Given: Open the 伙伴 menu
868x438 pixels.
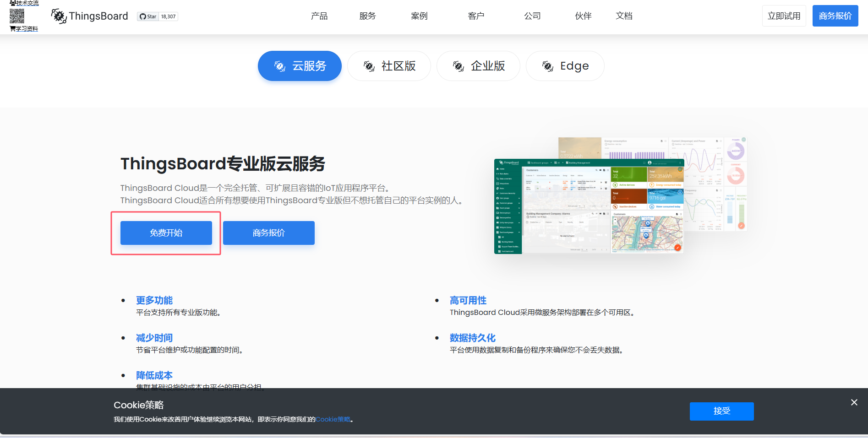Looking at the screenshot, I should [583, 16].
